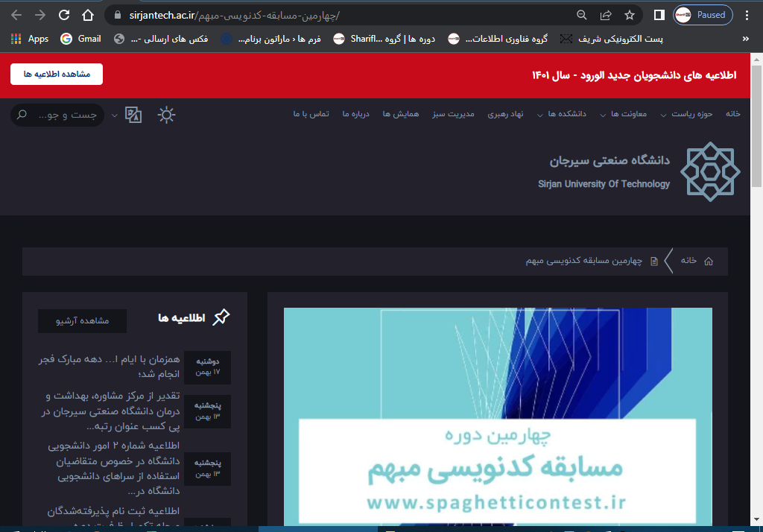Click the home icon in breadcrumb

(x=709, y=261)
